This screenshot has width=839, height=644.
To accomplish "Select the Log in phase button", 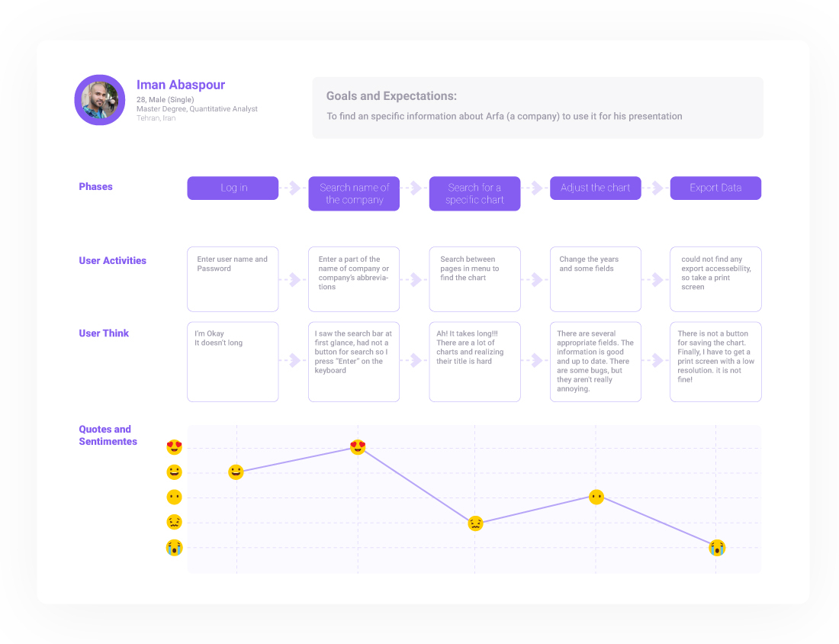I will point(233,188).
